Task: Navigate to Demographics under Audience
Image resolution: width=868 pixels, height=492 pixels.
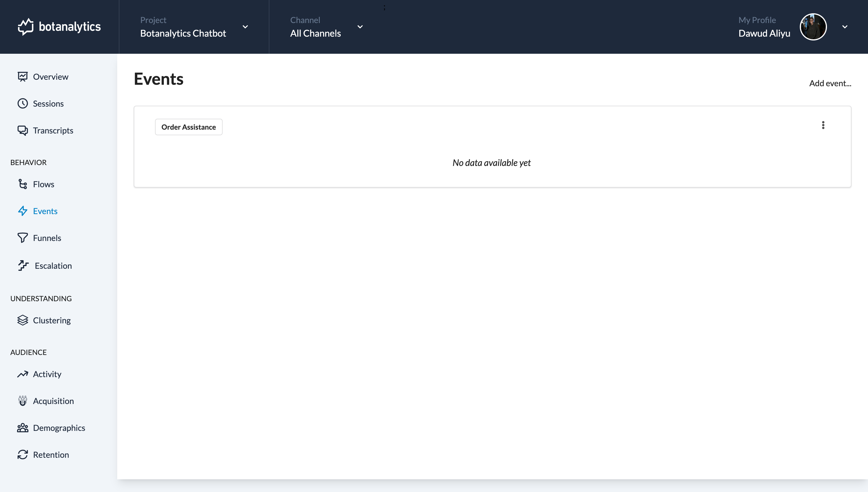Action: (59, 428)
